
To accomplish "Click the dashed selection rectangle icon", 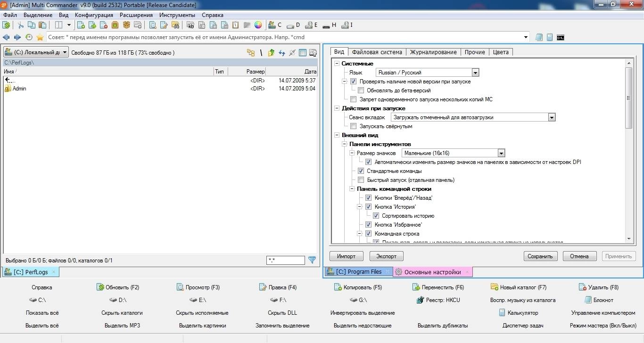I will (59, 25).
